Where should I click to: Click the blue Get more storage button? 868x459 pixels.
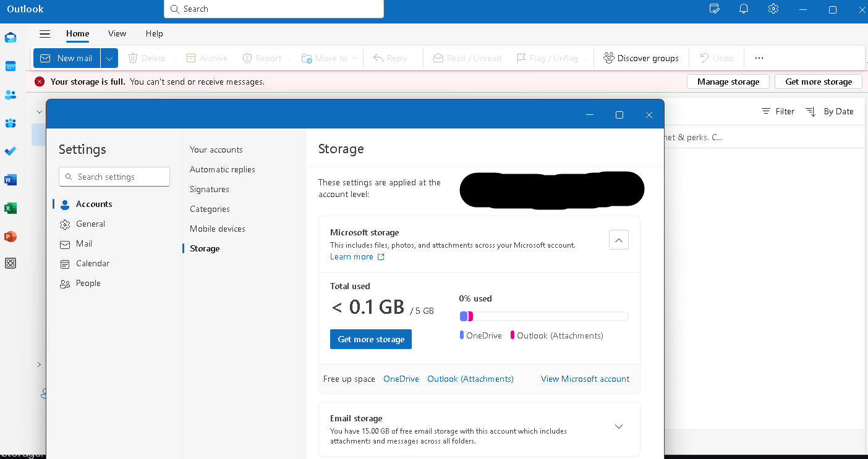(x=371, y=339)
